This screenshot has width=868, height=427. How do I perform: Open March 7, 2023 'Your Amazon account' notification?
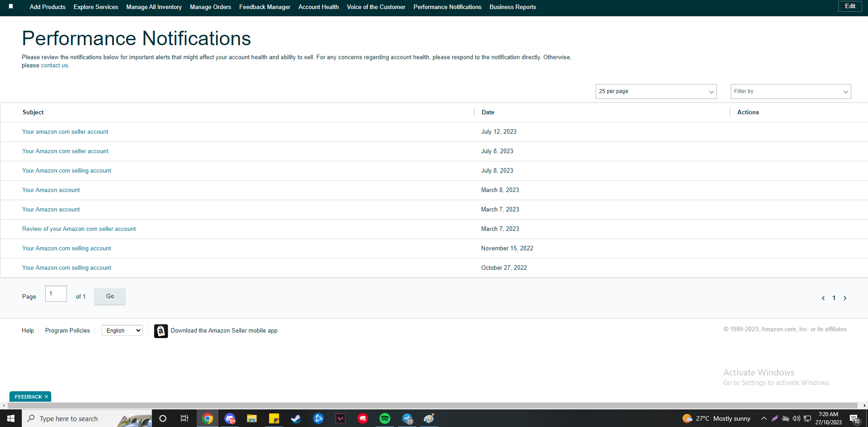click(51, 210)
